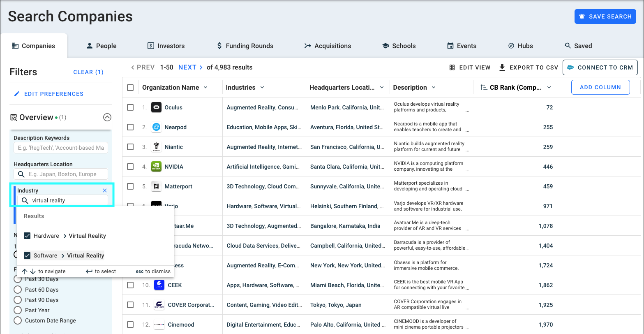
Task: Switch to the Companies tab
Action: coord(33,46)
